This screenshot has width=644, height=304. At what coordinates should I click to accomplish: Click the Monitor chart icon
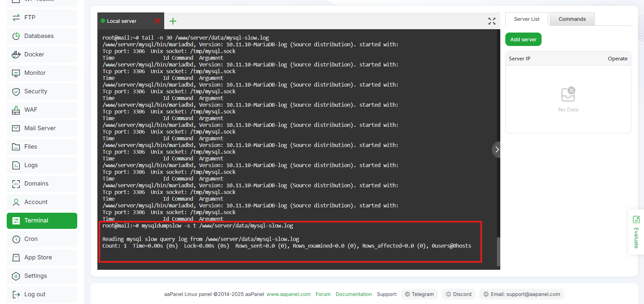point(16,73)
